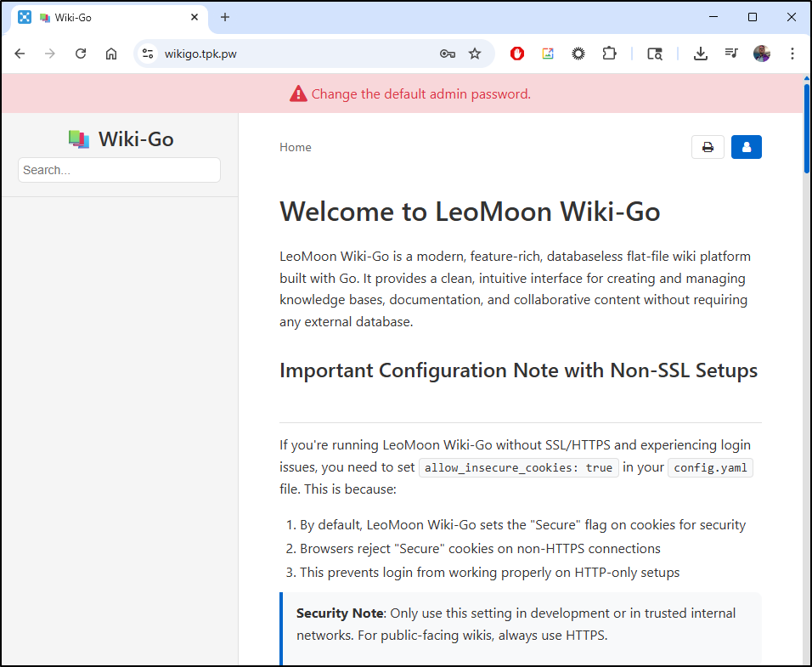Open site information icon in address bar
This screenshot has width=812, height=667.
(148, 54)
